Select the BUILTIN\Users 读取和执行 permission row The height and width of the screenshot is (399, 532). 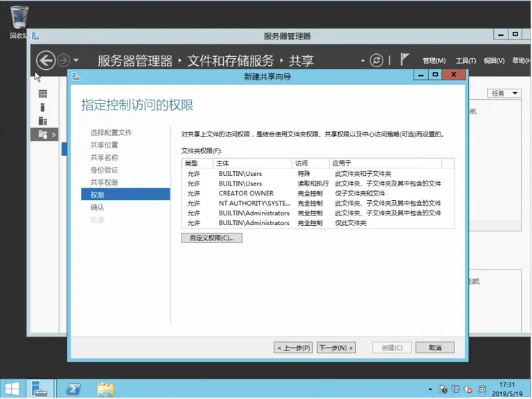[318, 184]
